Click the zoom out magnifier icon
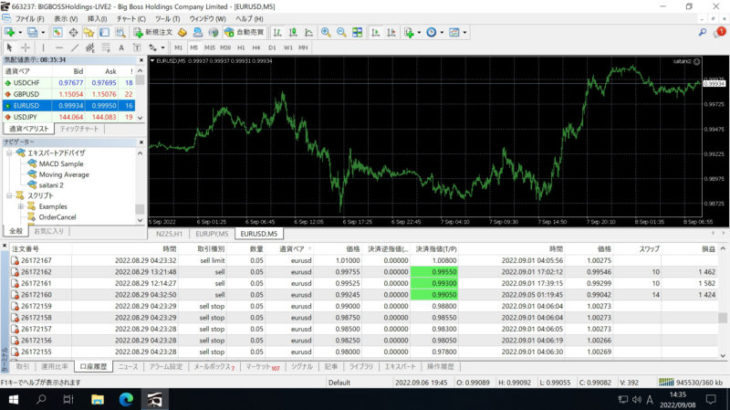730x410 pixels. (x=341, y=32)
